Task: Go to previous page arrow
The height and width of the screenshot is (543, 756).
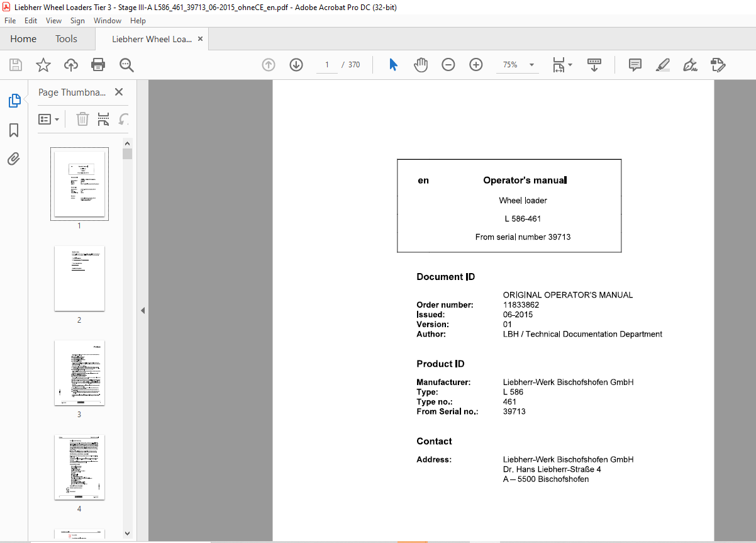Action: pos(269,65)
